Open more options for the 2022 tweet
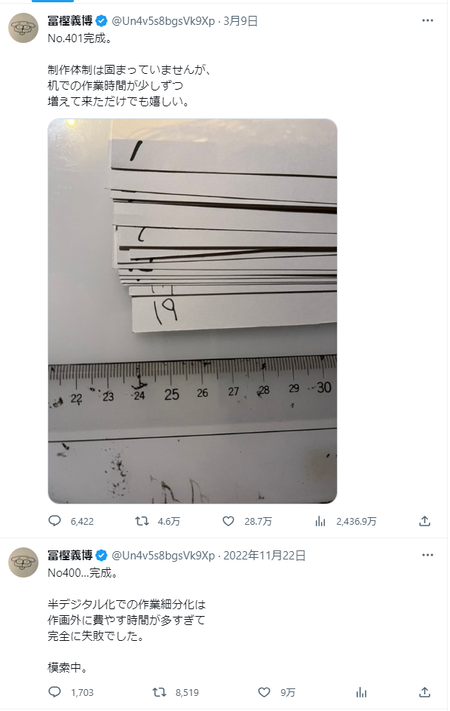Image resolution: width=450 pixels, height=711 pixels. pos(427,555)
